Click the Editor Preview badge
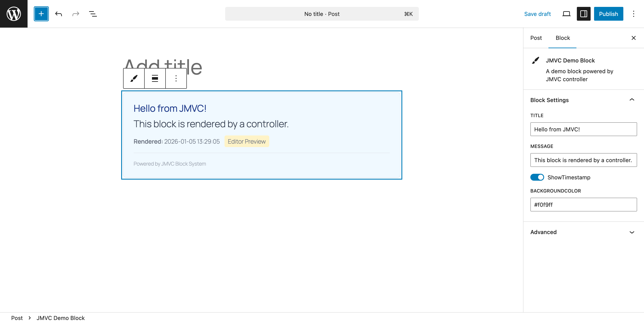This screenshot has height=323, width=644. point(246,141)
